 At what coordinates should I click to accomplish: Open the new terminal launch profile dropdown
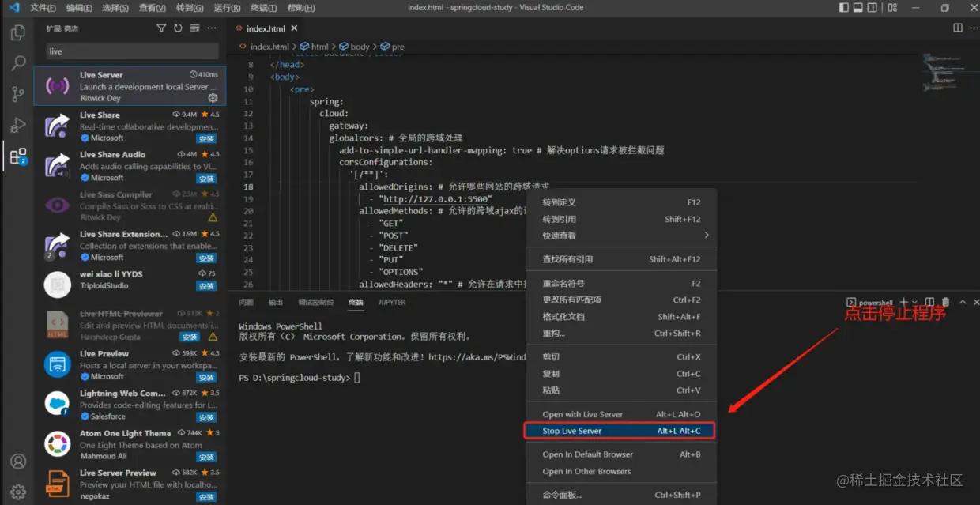point(915,302)
